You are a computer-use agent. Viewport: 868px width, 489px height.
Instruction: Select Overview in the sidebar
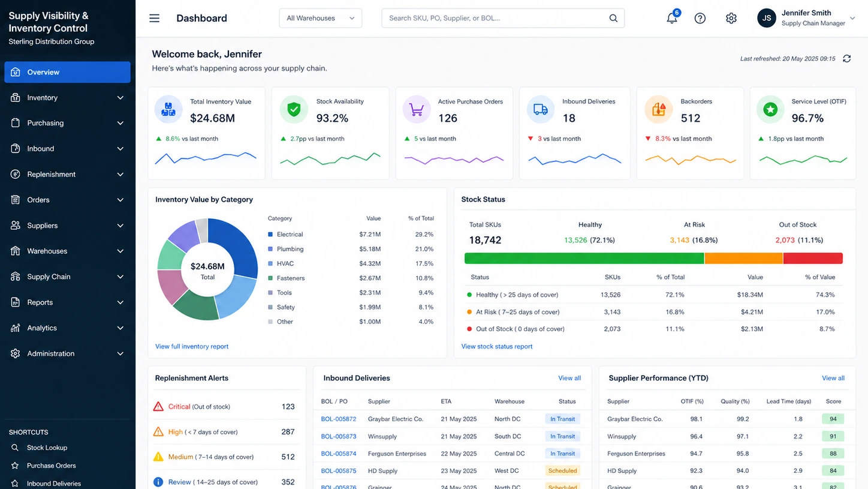click(67, 72)
